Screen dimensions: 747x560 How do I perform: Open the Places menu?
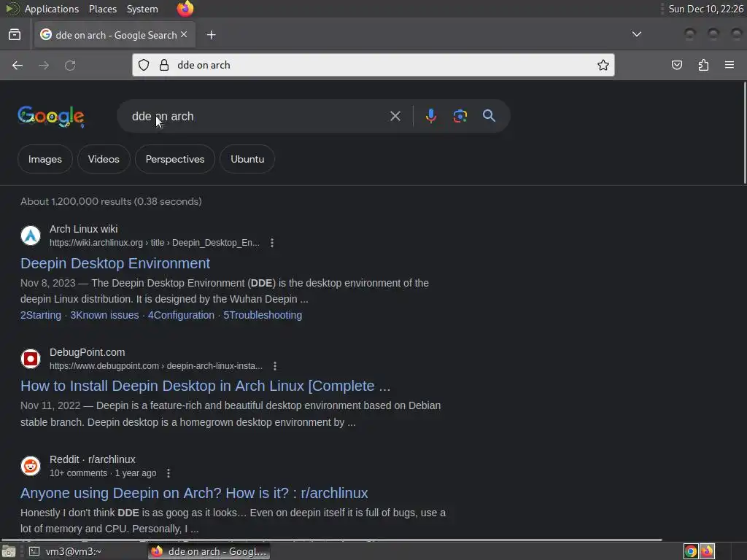point(102,9)
